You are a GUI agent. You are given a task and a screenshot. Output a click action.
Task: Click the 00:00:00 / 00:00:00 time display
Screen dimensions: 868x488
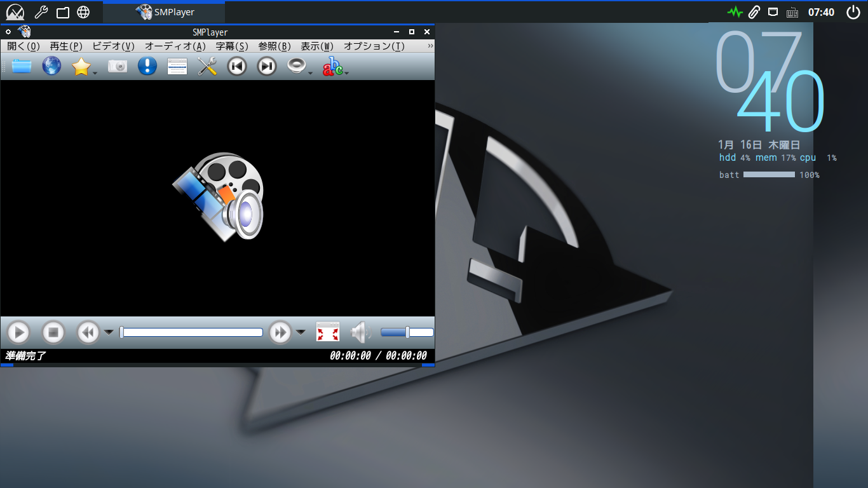pos(378,356)
